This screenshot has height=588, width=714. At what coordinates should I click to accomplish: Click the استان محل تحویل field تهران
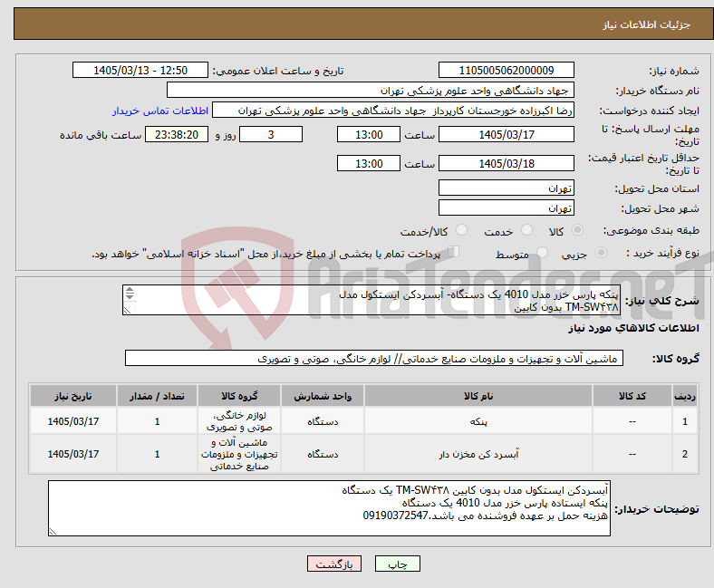pos(506,188)
